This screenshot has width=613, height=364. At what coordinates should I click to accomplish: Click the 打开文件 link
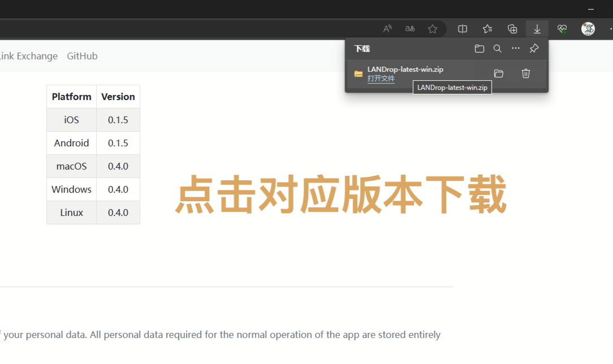click(x=381, y=79)
